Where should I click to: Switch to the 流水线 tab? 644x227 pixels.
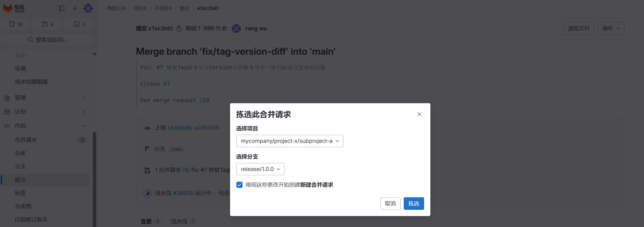(x=179, y=221)
